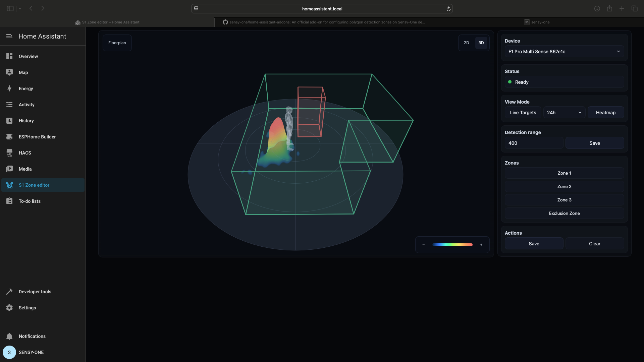The height and width of the screenshot is (362, 644).
Task: Click the Notifications bell icon
Action: click(x=9, y=336)
